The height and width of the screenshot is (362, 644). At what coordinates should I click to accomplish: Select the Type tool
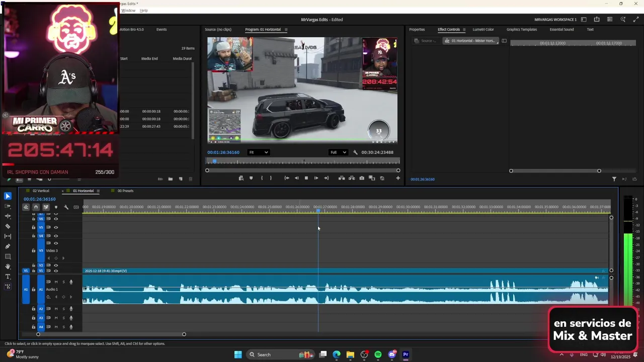[8, 277]
